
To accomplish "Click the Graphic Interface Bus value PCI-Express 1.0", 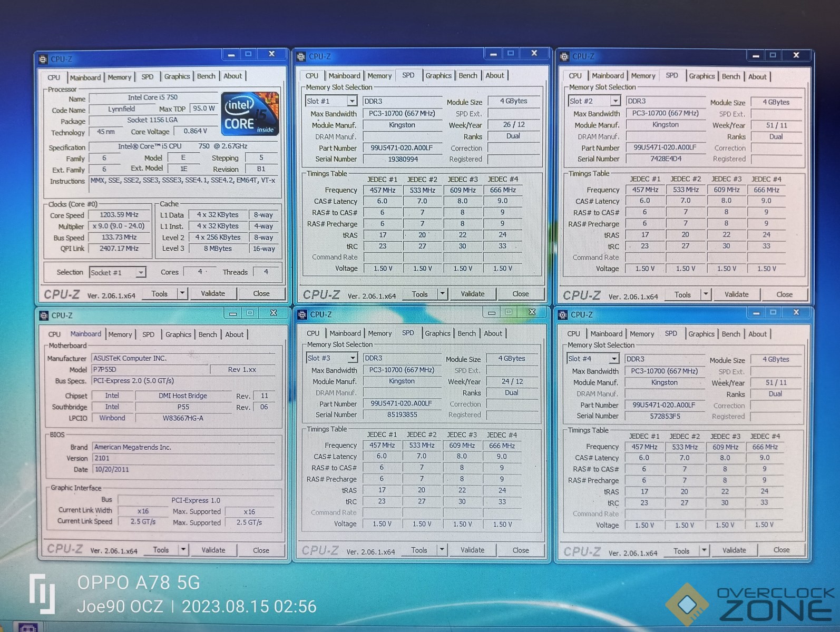I will [196, 500].
